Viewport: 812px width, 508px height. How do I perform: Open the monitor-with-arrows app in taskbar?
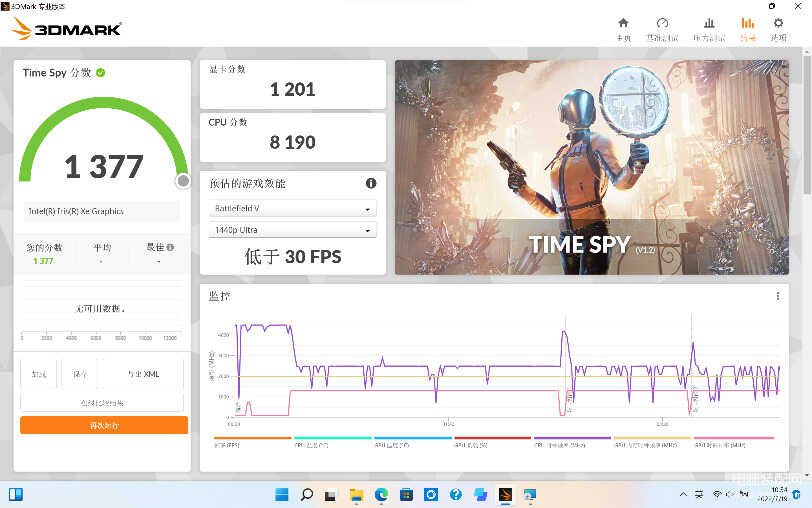[530, 495]
